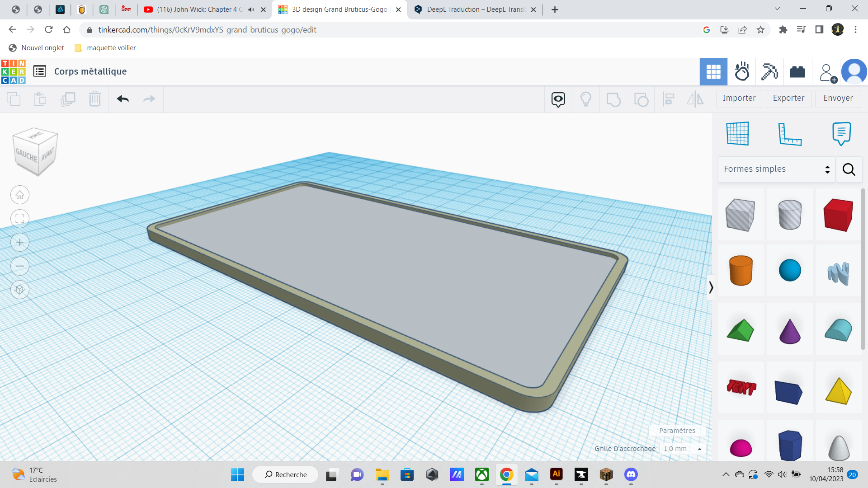Click the Windows Start button

click(237, 474)
